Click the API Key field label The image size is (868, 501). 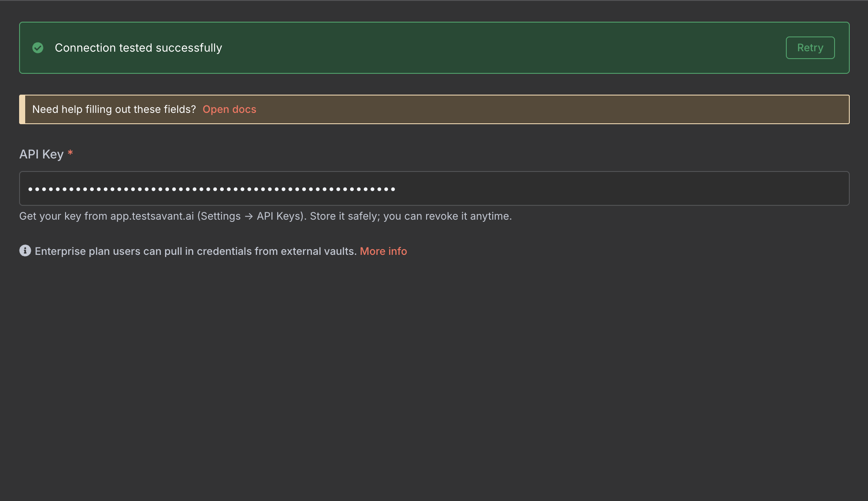point(41,155)
